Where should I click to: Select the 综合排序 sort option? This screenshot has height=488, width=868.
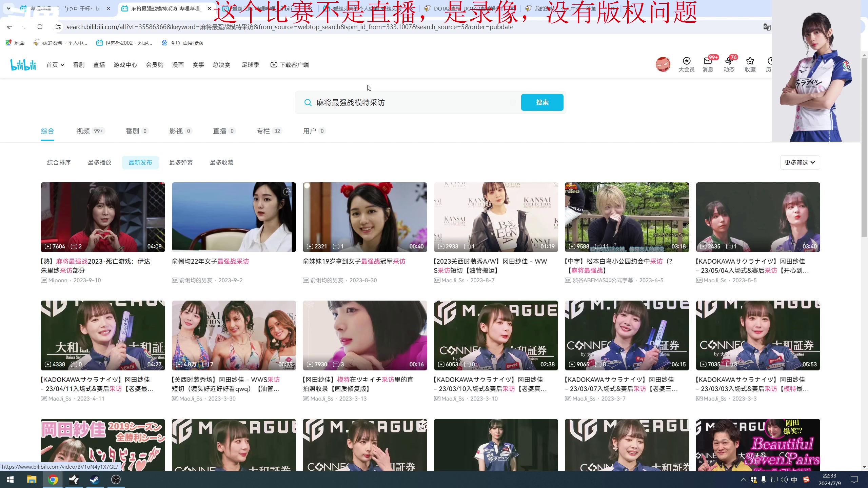tap(59, 163)
